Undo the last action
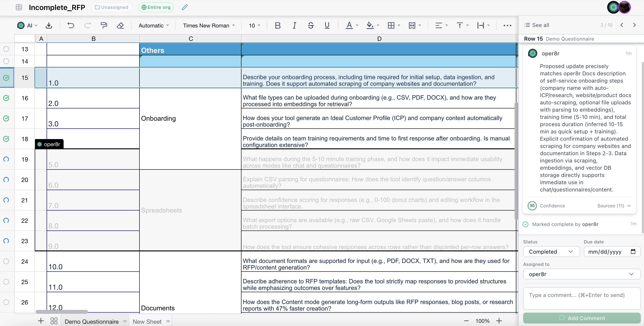Image resolution: width=644 pixels, height=326 pixels. pyautogui.click(x=71, y=25)
